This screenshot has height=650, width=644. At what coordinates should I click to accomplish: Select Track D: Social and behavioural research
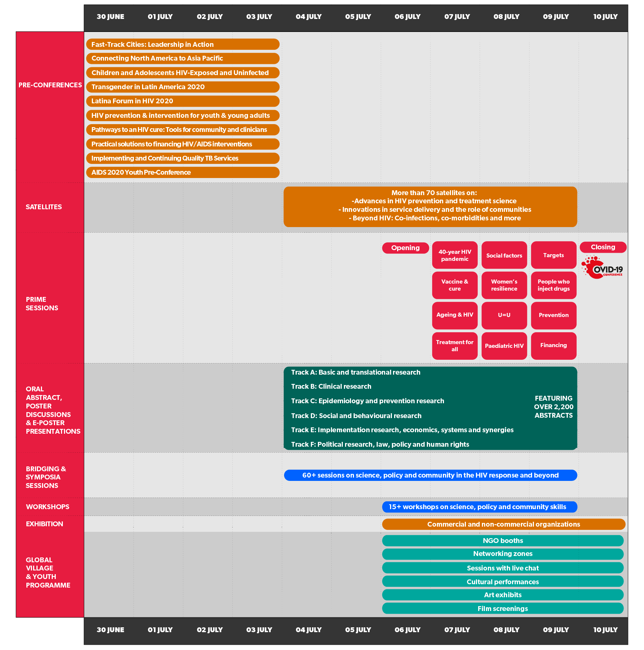click(x=356, y=416)
